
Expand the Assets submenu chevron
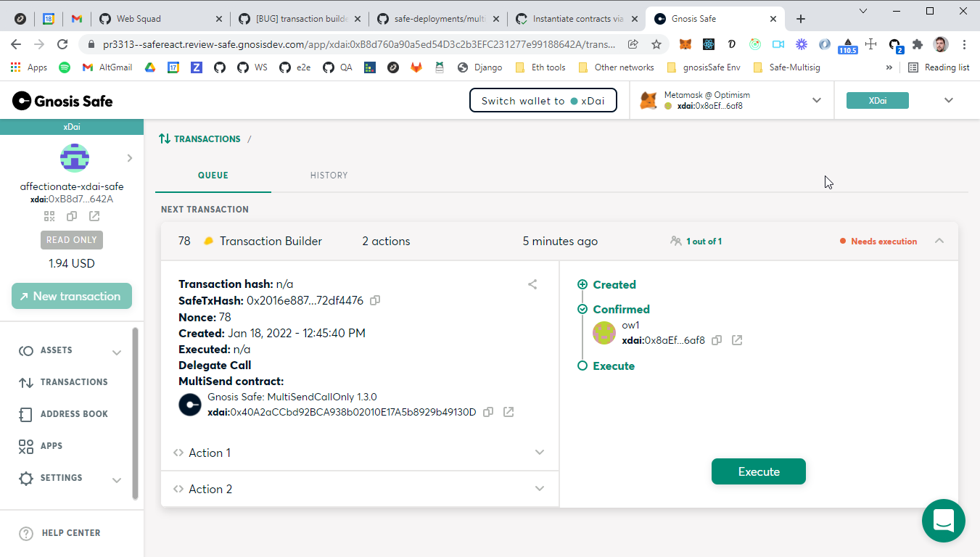(x=117, y=352)
